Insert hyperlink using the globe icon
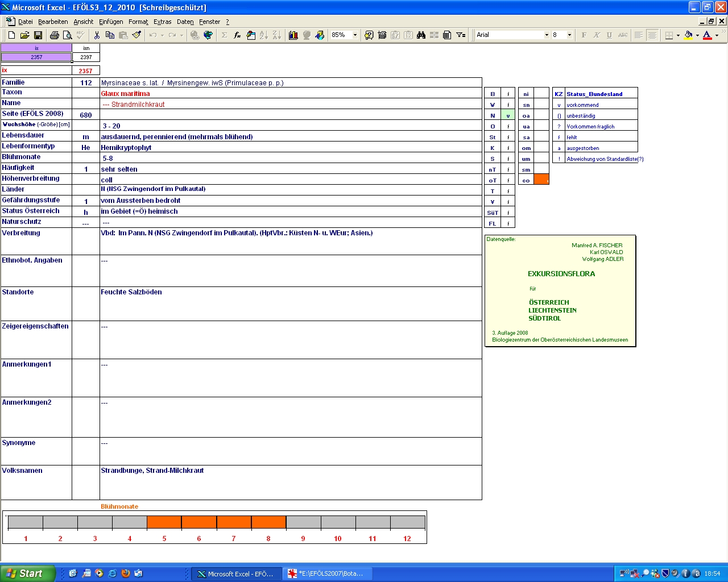This screenshot has height=582, width=728. pyautogui.click(x=195, y=35)
